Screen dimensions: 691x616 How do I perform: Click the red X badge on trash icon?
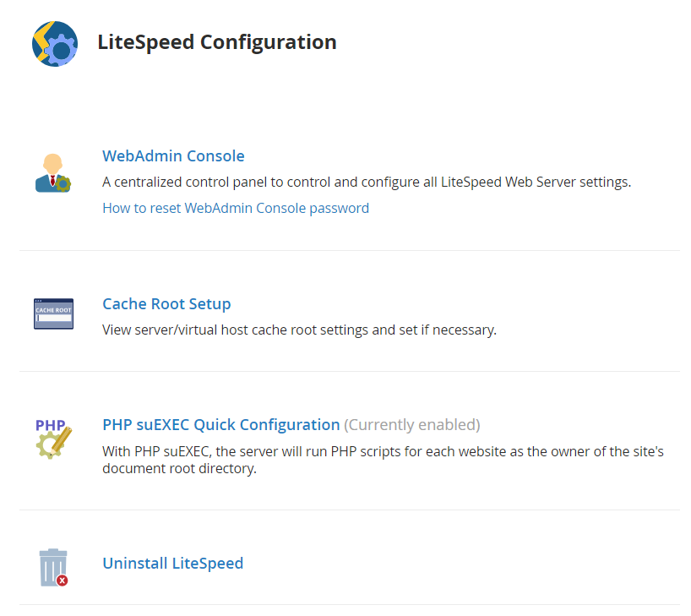pos(63,581)
